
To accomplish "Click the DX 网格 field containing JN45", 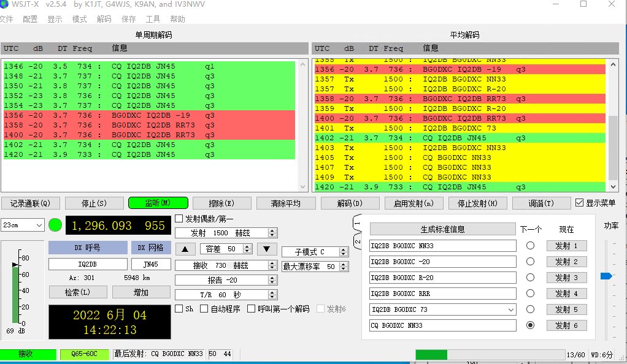I will tap(151, 264).
